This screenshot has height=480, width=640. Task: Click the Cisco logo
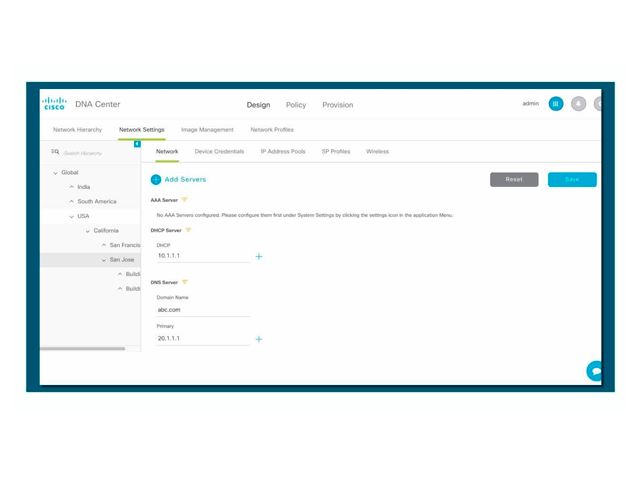click(x=54, y=104)
